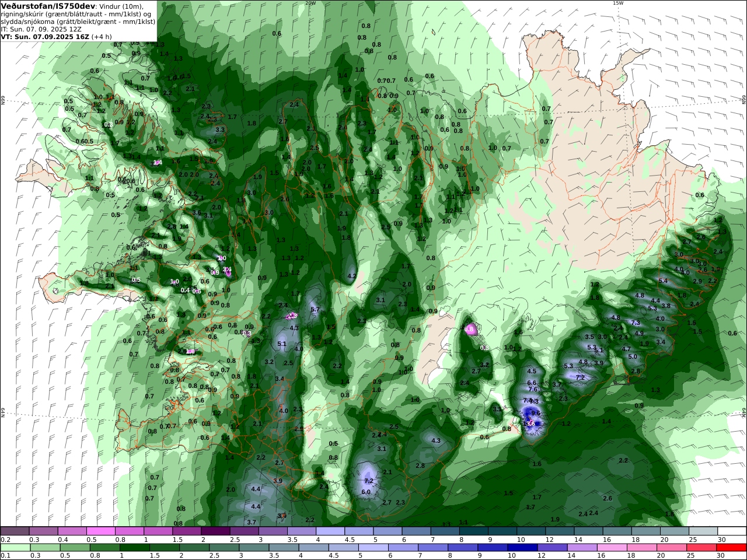This screenshot has height=560, width=747.
Task: Click the 20W longitude label
Action: coord(310,3)
